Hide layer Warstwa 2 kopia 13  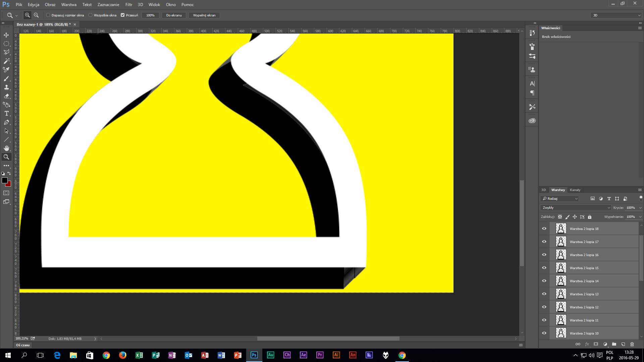point(544,294)
